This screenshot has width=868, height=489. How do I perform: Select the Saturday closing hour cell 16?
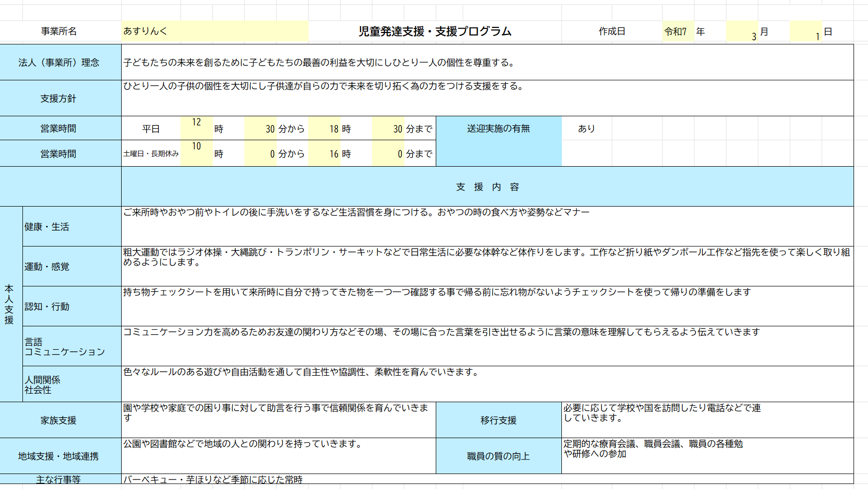(324, 154)
